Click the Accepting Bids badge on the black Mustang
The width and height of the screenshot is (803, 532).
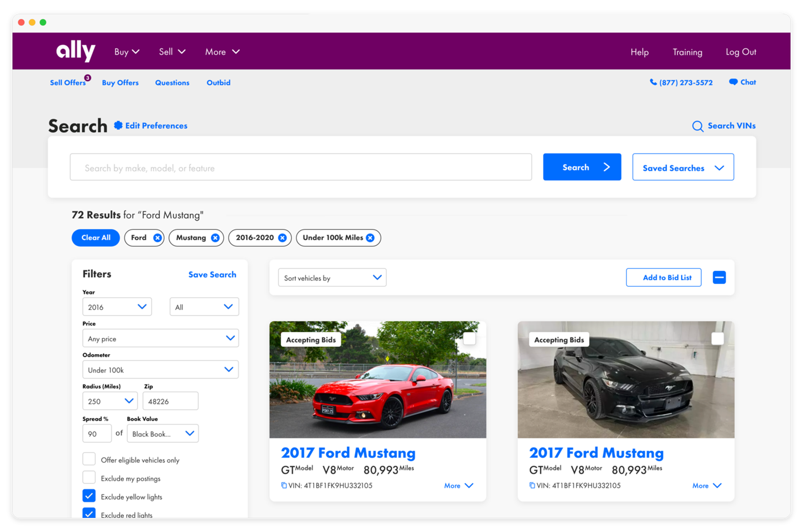pyautogui.click(x=559, y=340)
